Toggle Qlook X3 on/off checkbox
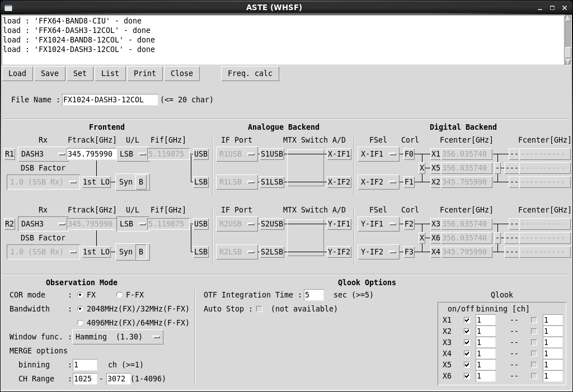Image resolution: width=573 pixels, height=392 pixels. [467, 343]
